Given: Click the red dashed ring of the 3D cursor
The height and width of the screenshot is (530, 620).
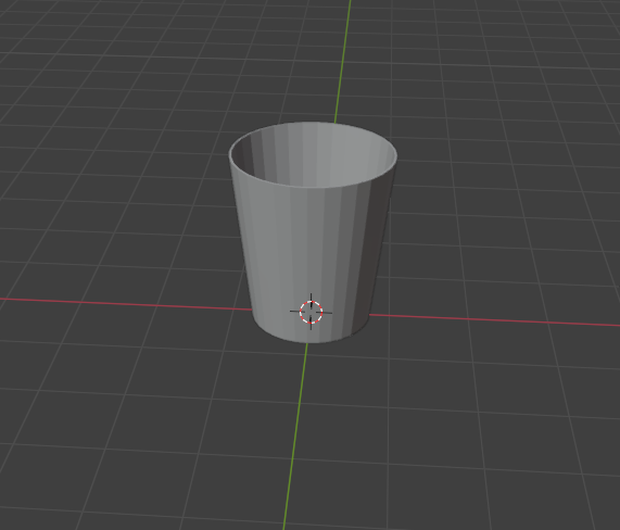Looking at the screenshot, I should pos(311,312).
